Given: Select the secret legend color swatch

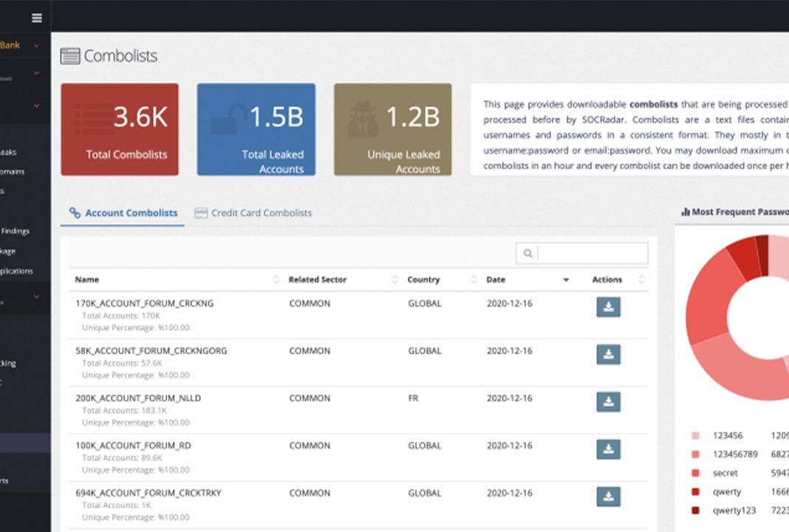Looking at the screenshot, I should (x=695, y=473).
